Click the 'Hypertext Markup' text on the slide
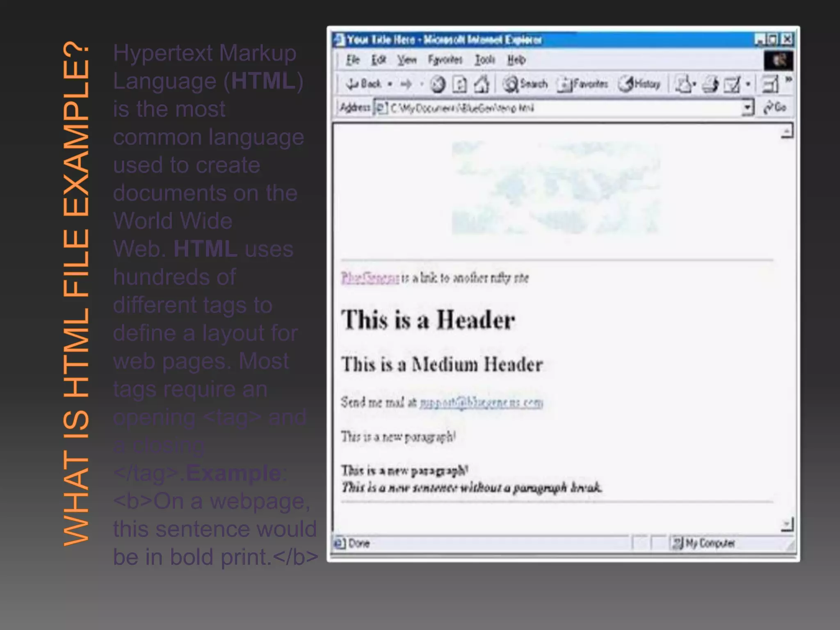Viewport: 840px width, 630px height. click(205, 54)
